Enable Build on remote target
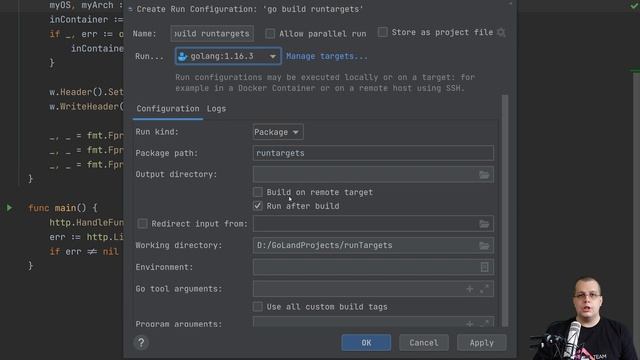Screen dimensions: 640x360 [258, 192]
